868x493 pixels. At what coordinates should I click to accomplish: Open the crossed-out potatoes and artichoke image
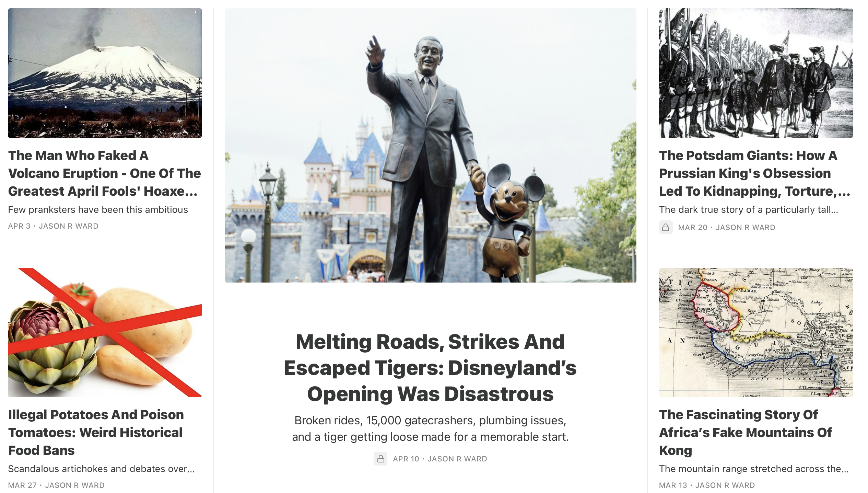click(105, 332)
